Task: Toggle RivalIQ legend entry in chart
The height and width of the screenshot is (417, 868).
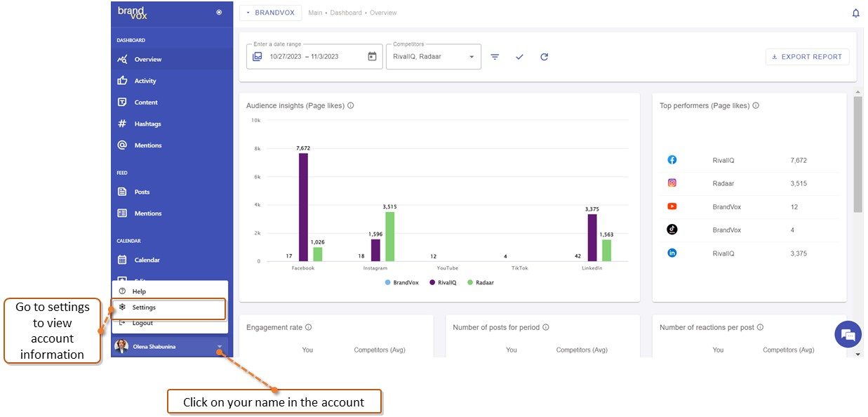Action: [x=443, y=282]
